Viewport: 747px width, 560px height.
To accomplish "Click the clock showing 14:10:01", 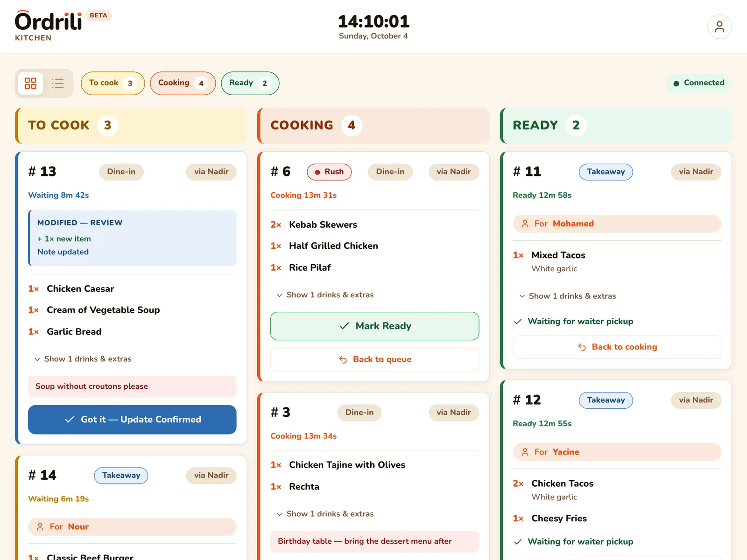I will pyautogui.click(x=373, y=21).
